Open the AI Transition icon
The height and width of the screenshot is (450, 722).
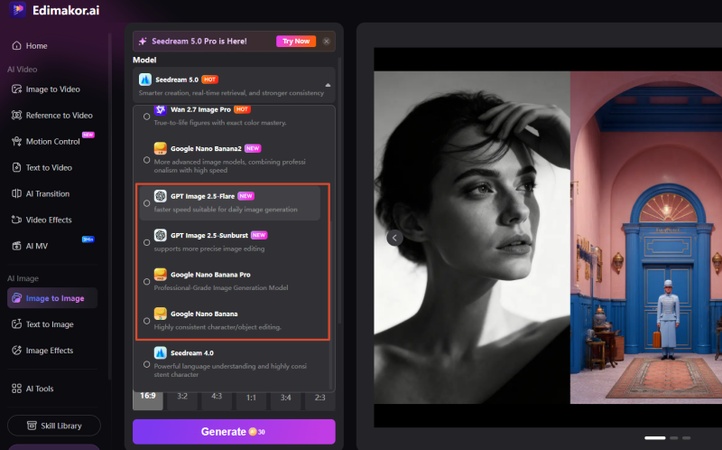(17, 193)
